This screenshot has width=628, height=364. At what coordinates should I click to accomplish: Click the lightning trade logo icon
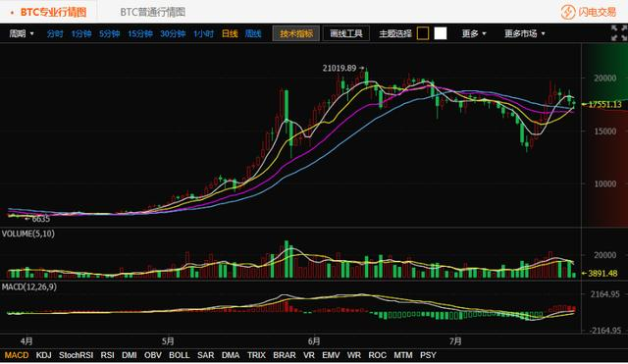(x=567, y=12)
